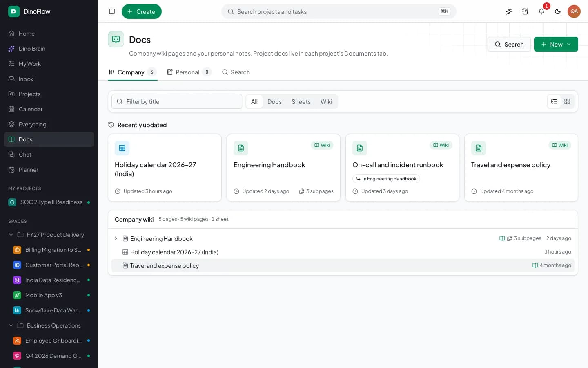The image size is (588, 368).
Task: Filter by Wiki type
Action: (326, 102)
